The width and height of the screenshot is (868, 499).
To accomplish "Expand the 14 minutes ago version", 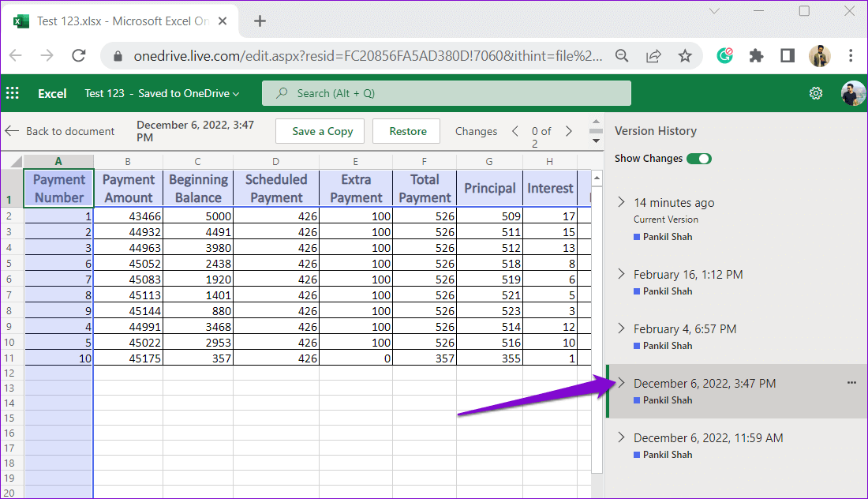I will tap(621, 203).
